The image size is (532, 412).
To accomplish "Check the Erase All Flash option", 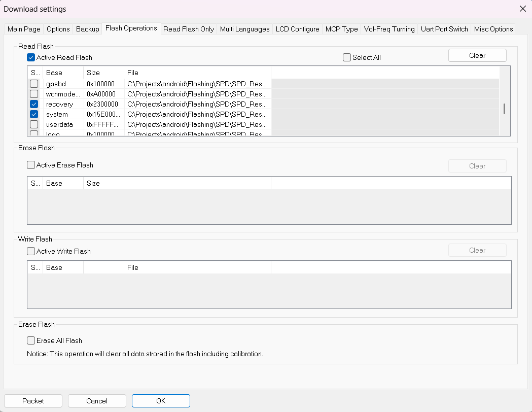I will click(31, 340).
